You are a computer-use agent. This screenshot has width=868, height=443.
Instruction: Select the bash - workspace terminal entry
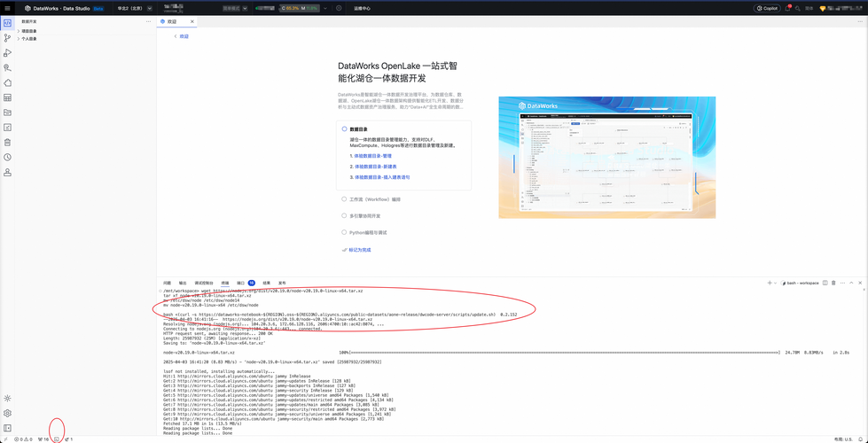(801, 284)
